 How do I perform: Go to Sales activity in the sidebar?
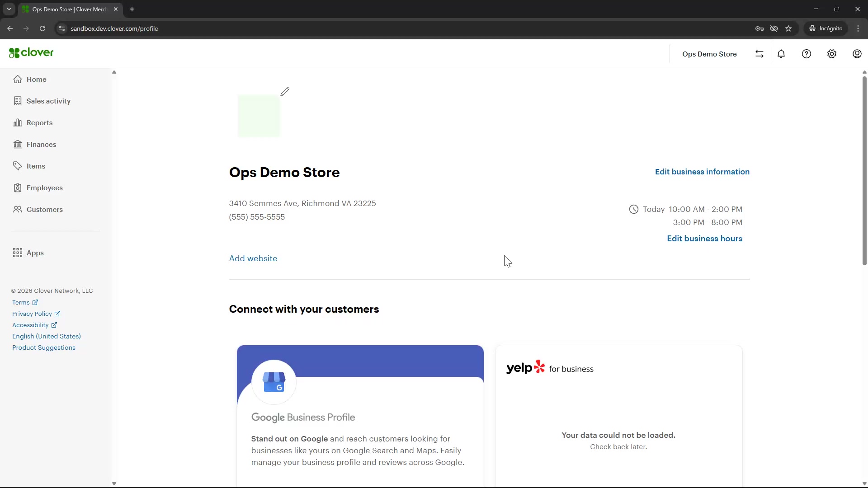click(x=48, y=101)
